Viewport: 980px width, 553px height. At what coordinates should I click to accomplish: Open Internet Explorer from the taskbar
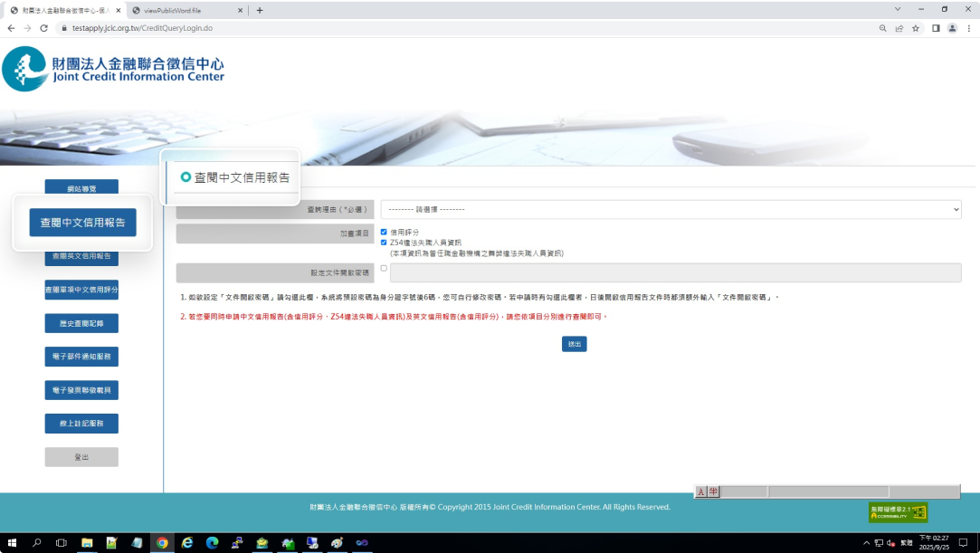[x=187, y=543]
